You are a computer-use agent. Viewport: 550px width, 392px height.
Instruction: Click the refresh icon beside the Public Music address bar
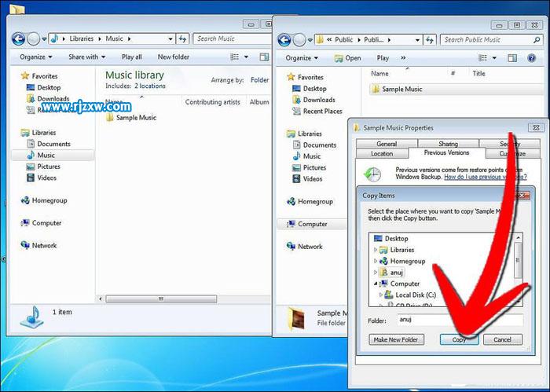coord(431,39)
